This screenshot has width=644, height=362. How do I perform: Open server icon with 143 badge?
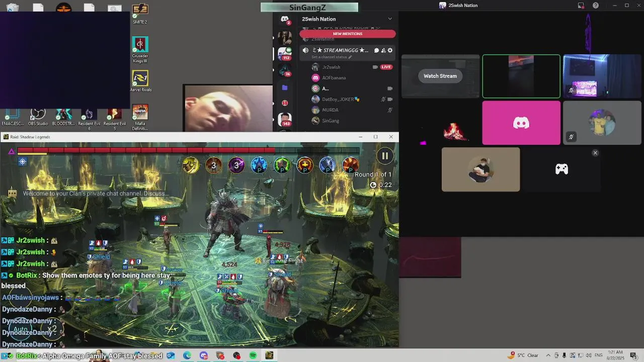coord(285,120)
